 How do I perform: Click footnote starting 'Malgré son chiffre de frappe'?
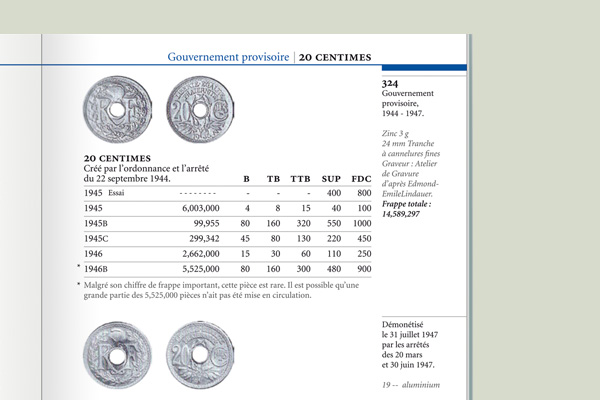click(x=221, y=285)
